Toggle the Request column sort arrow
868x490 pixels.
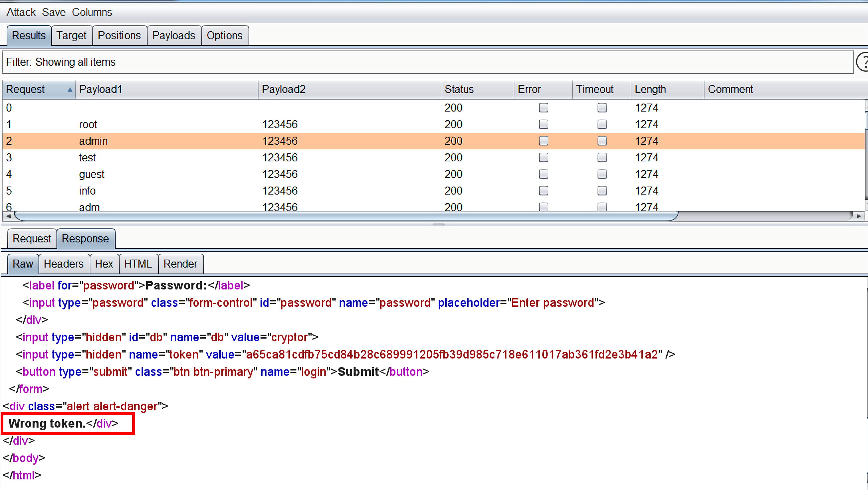(x=70, y=90)
